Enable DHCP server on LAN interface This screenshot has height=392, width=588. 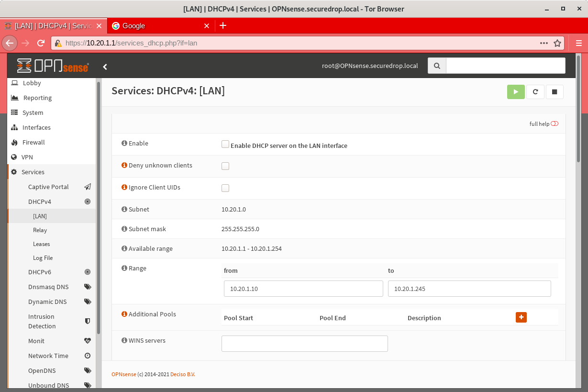tap(225, 144)
